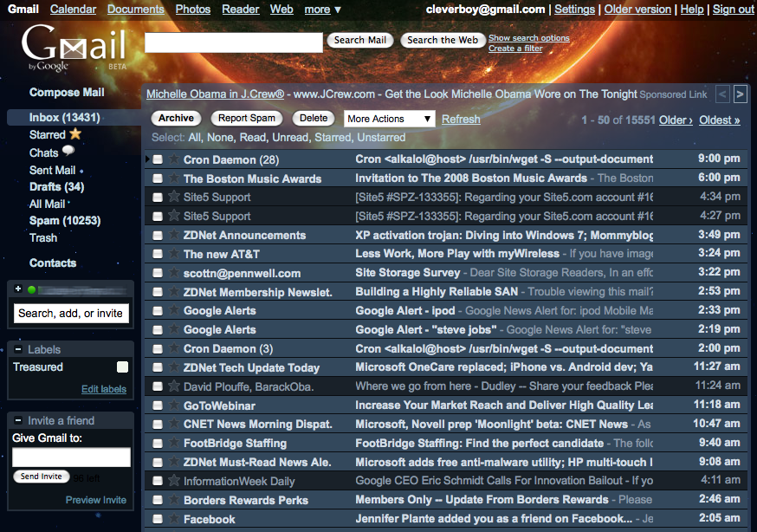
Task: Check the FootBridge Staffing message checkbox
Action: tap(158, 443)
